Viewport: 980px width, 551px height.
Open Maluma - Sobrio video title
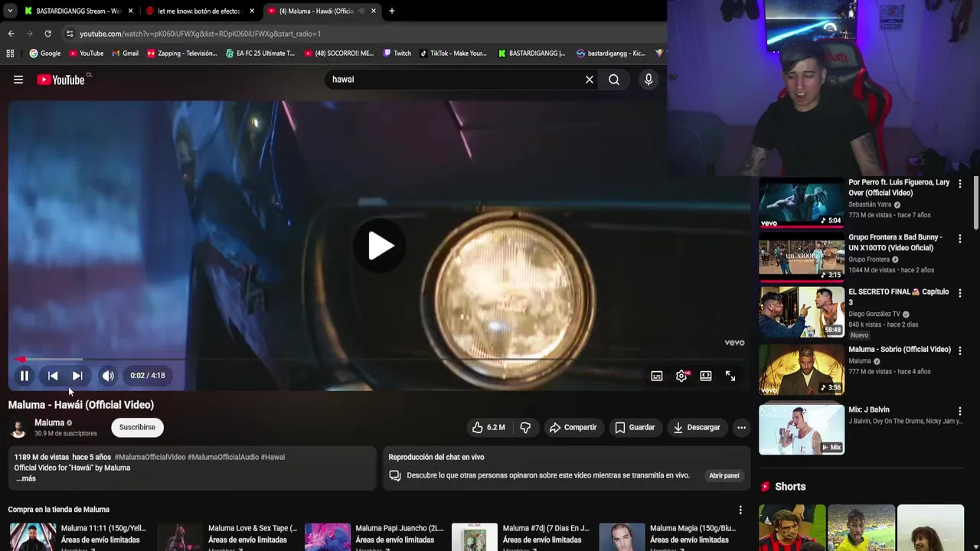[x=900, y=350]
